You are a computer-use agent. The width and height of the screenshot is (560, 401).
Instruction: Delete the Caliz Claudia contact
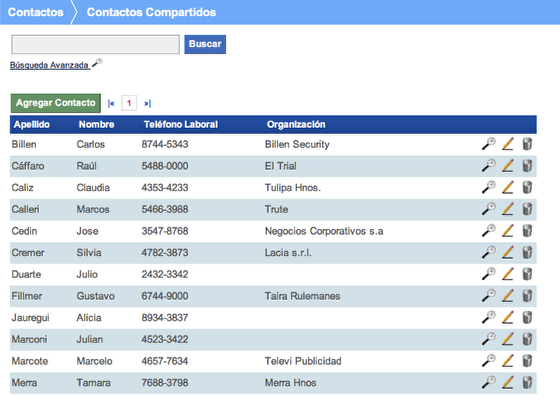(x=527, y=187)
